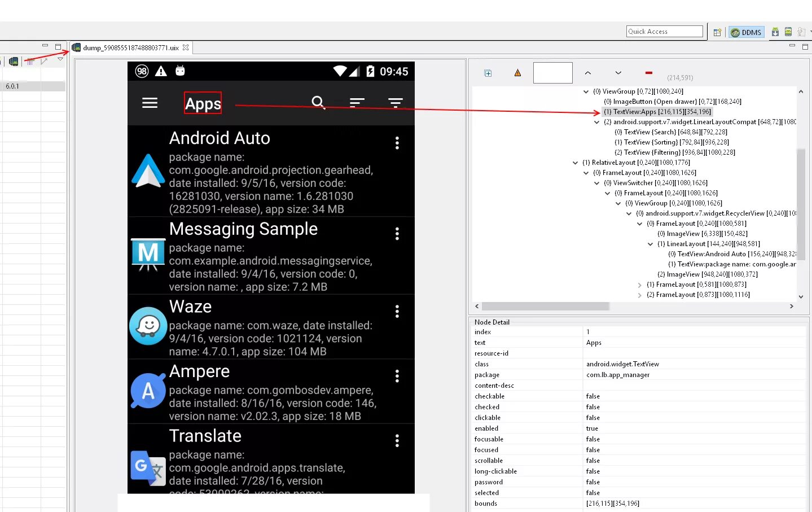Click the red minus clear search icon
Image resolution: width=812 pixels, height=512 pixels.
(x=648, y=73)
